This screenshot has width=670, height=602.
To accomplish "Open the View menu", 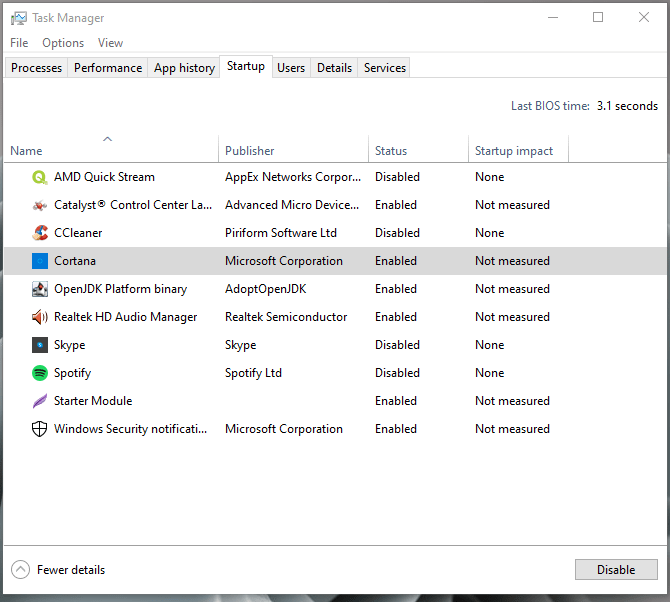I will click(x=110, y=43).
